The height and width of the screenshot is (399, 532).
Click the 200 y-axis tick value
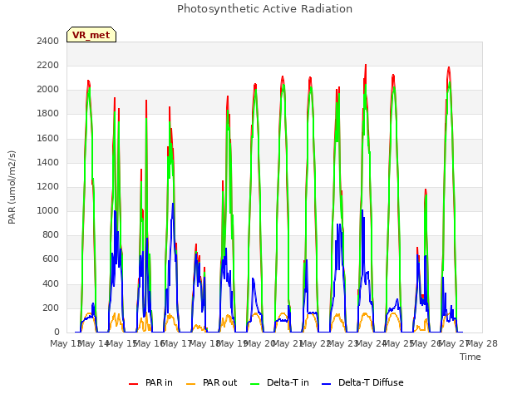51,308
